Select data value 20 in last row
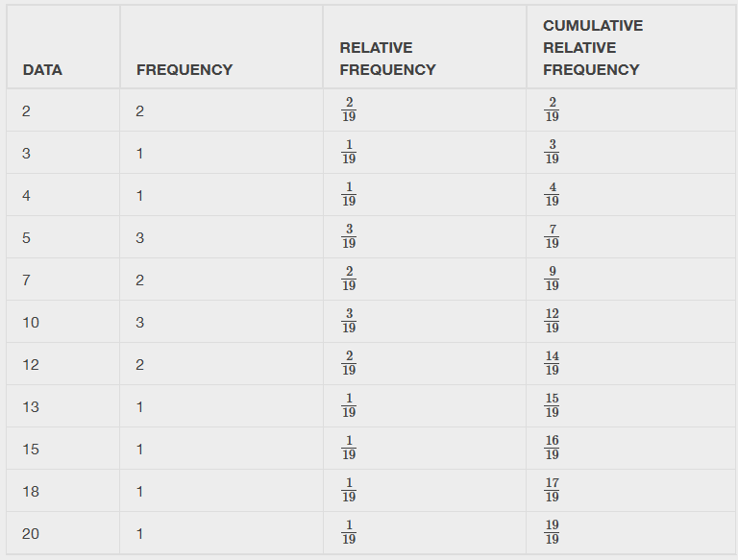The width and height of the screenshot is (738, 560). (31, 534)
